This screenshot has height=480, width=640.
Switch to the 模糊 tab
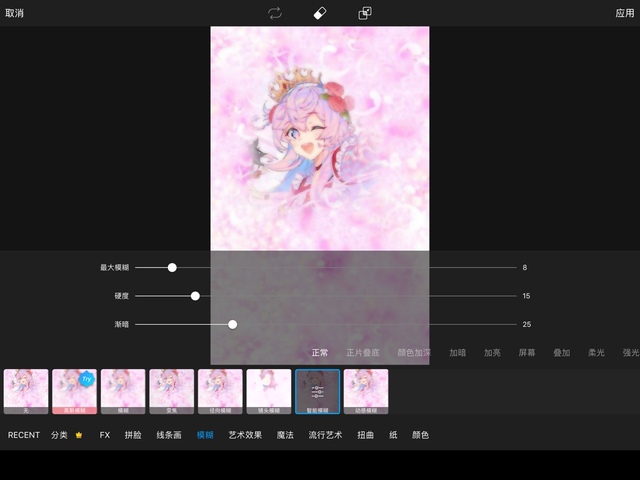205,435
